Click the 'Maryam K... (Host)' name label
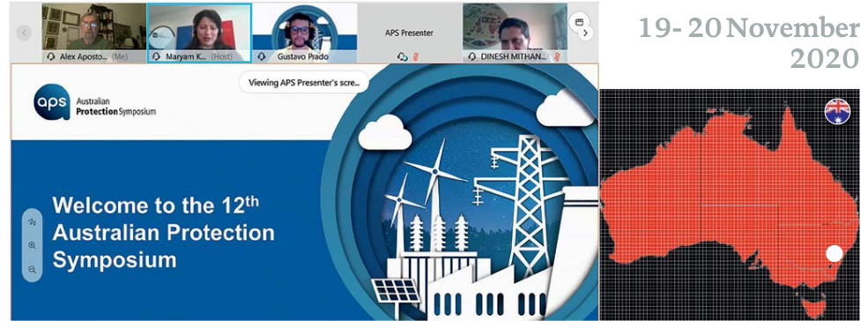Image resolution: width=868 pixels, height=321 pixels. (x=199, y=56)
